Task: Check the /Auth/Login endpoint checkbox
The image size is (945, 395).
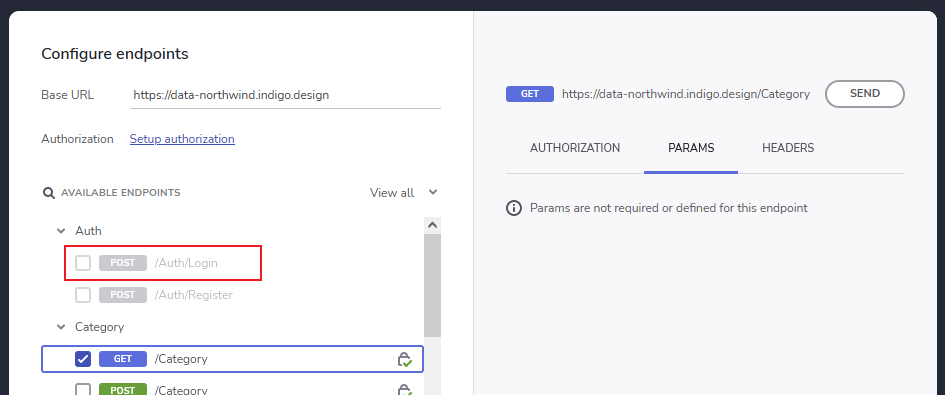Action: tap(83, 263)
